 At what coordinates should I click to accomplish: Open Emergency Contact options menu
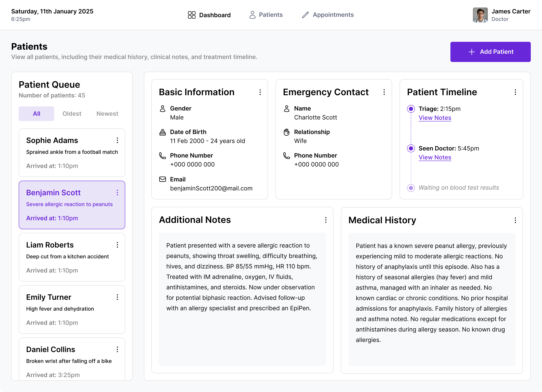tap(384, 92)
